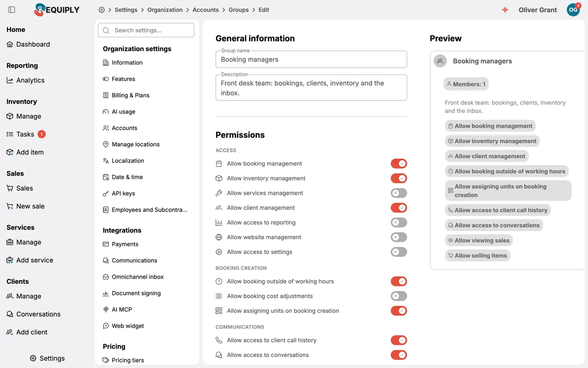Click the Members: 1 chip in Preview
The width and height of the screenshot is (588, 368).
pos(466,84)
